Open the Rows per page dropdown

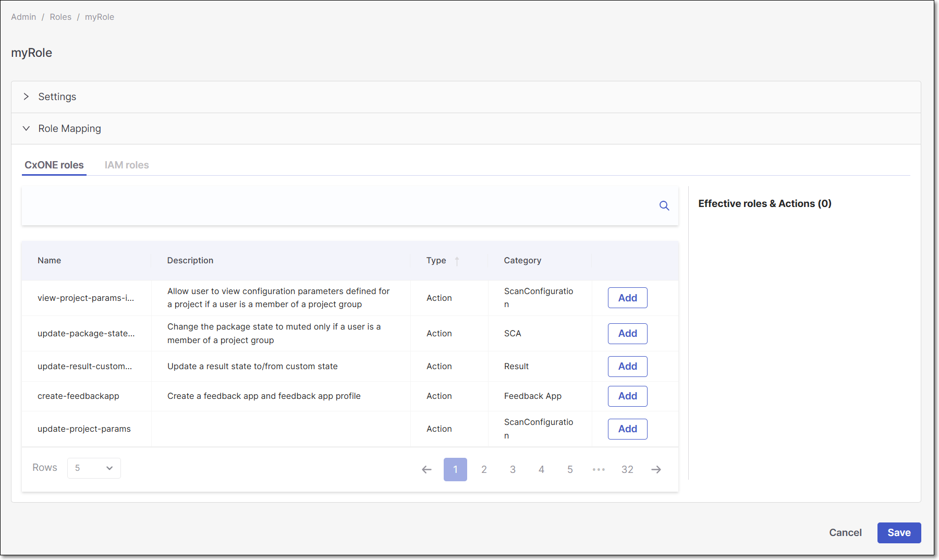[x=94, y=468]
